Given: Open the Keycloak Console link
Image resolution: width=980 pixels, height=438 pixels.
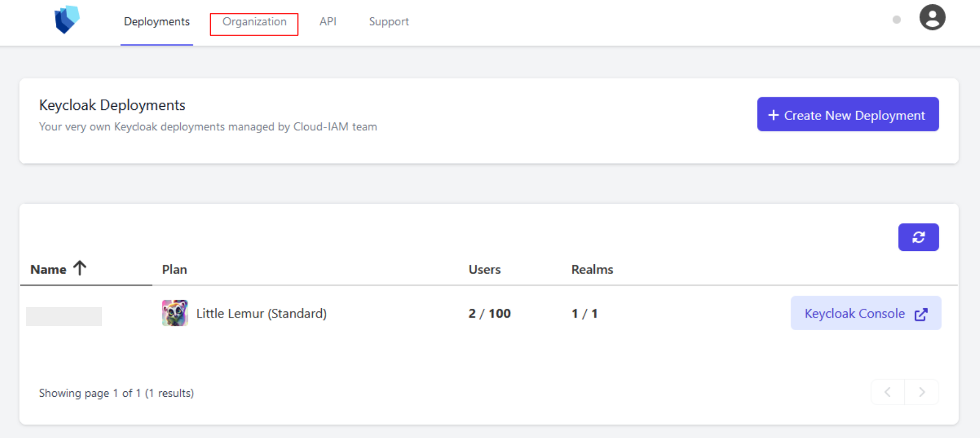Looking at the screenshot, I should [x=866, y=313].
